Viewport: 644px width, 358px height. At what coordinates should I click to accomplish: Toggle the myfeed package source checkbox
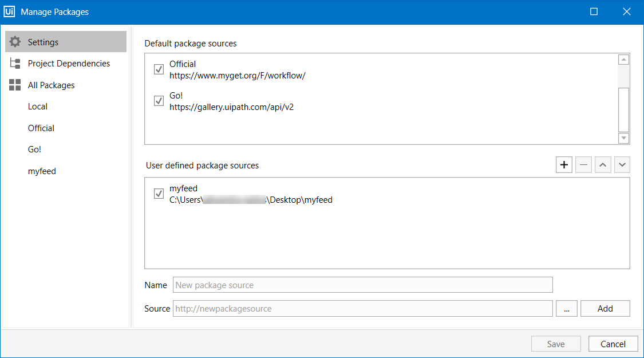point(159,194)
